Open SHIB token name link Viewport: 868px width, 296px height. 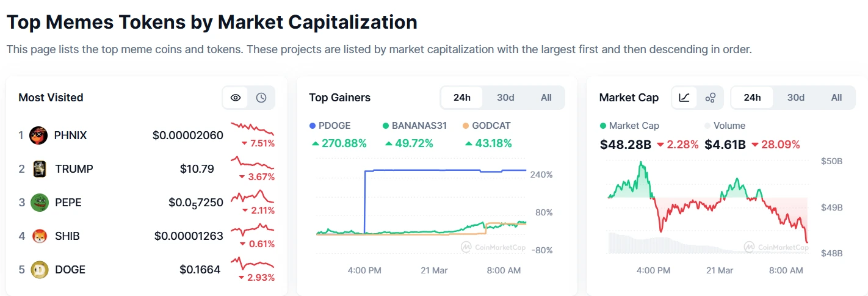point(67,236)
